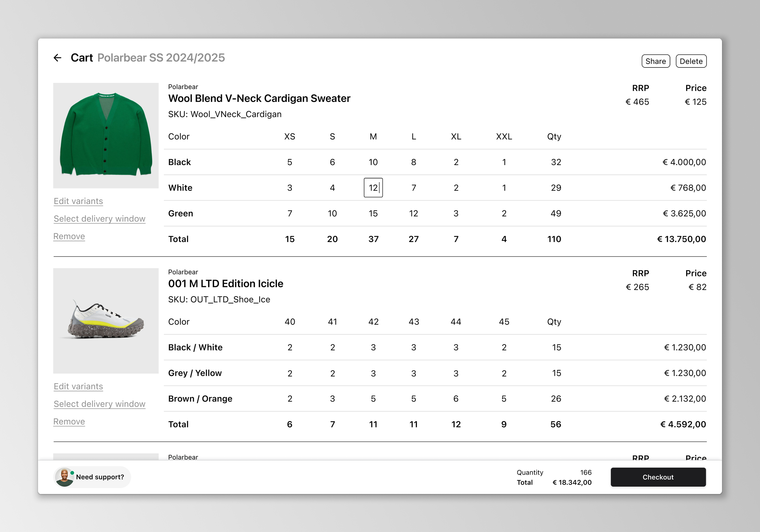Screen dimensions: 760x532
Task: Open Edit variants for the Icicle shoe
Action: pos(78,386)
